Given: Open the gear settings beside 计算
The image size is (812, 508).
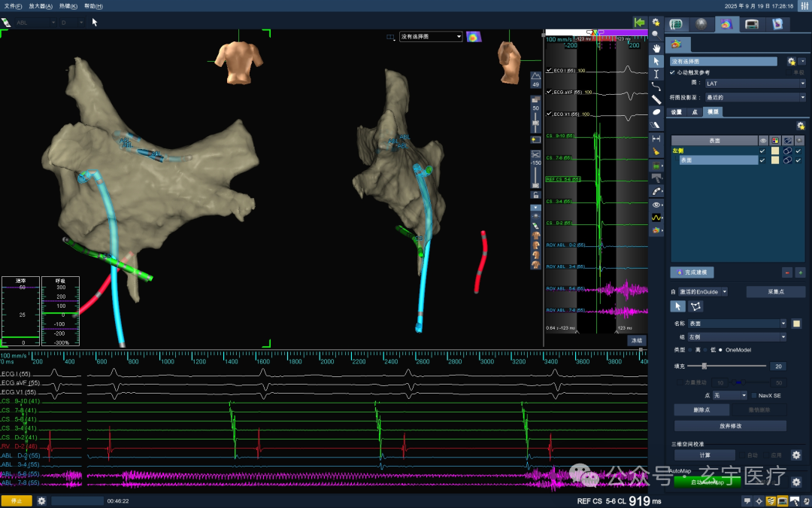Looking at the screenshot, I should tap(796, 455).
